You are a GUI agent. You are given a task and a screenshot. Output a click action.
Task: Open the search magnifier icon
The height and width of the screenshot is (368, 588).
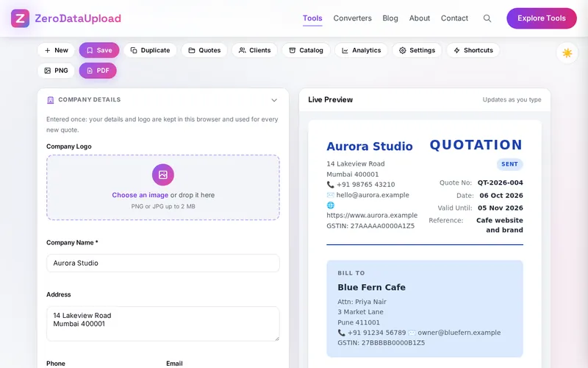point(487,18)
